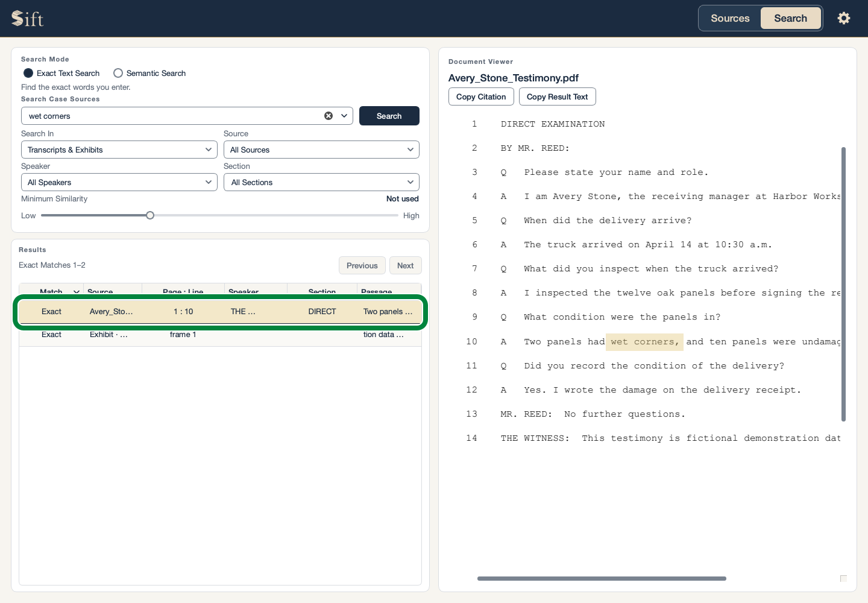Click the 'Two panels …' passage cell
This screenshot has width=868, height=603.
coord(388,312)
